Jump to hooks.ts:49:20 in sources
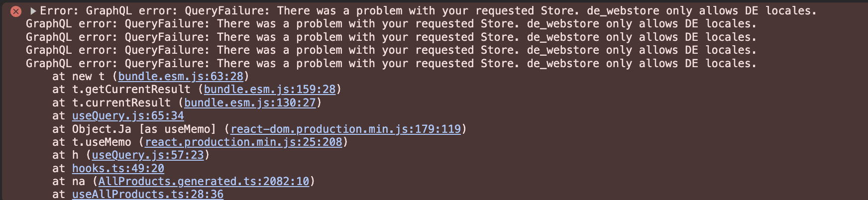Screen dimensions: 868x200 point(118,169)
